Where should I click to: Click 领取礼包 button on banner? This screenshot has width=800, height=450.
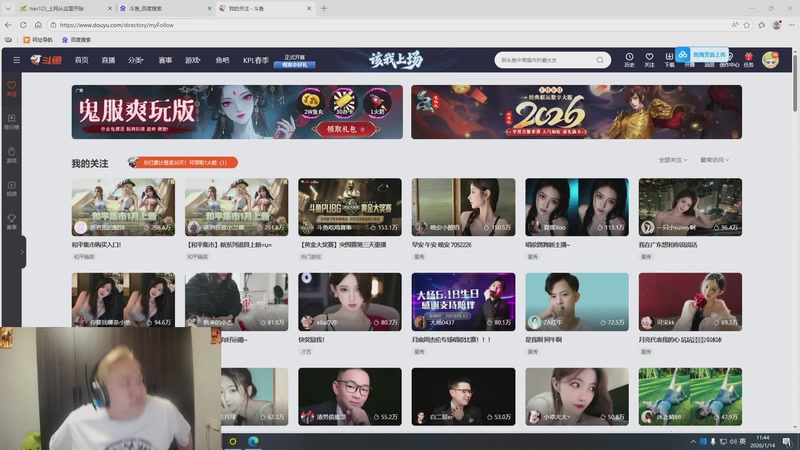coord(346,129)
